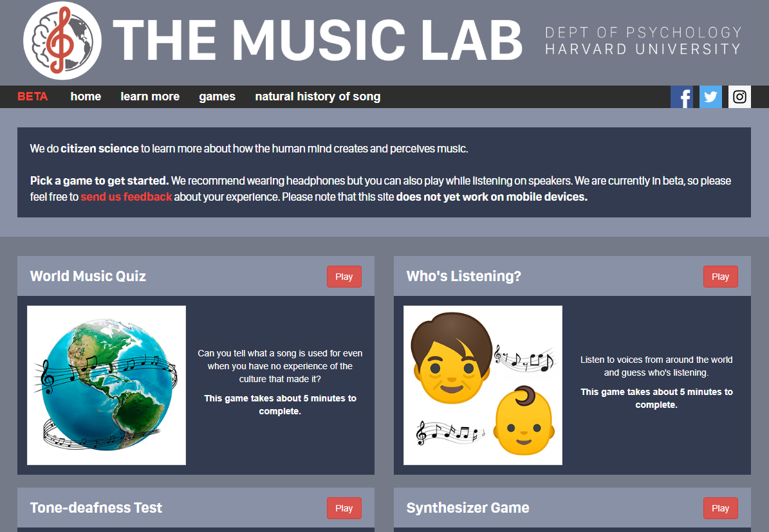Click the red BETA label

point(32,96)
